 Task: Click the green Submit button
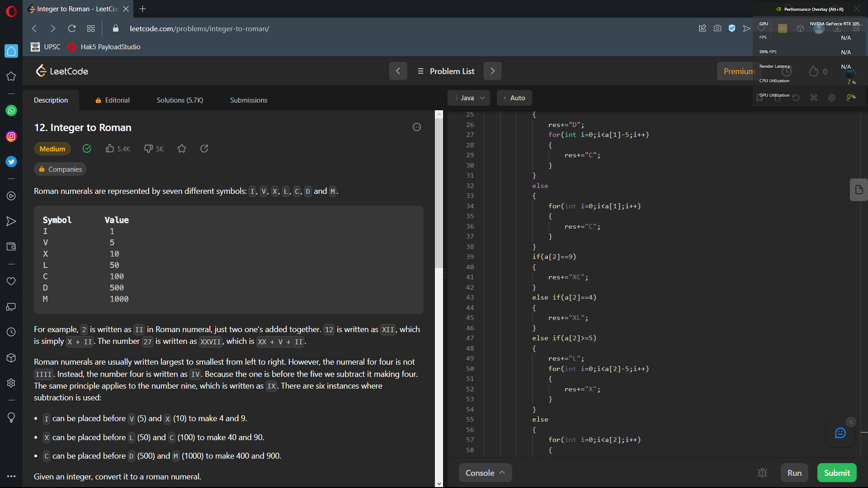click(836, 473)
